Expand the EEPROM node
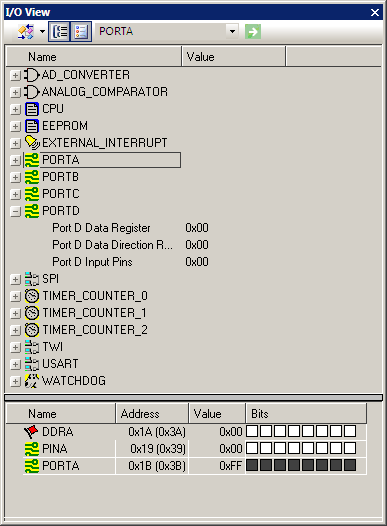 click(x=15, y=126)
